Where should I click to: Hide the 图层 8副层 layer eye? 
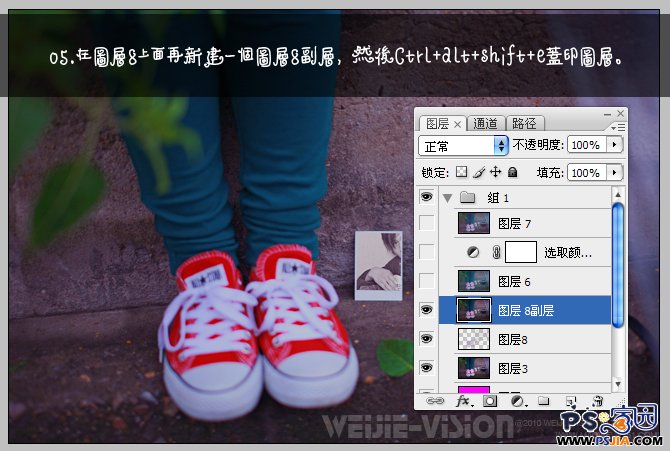click(428, 310)
